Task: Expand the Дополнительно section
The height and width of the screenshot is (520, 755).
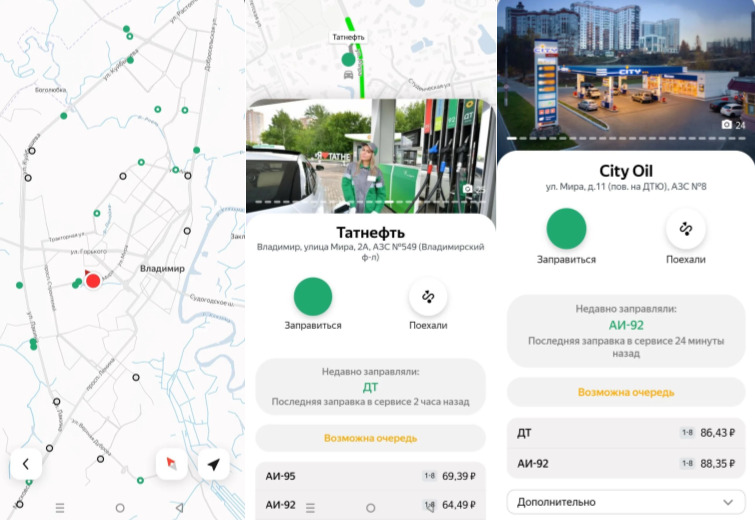Action: coord(626,502)
